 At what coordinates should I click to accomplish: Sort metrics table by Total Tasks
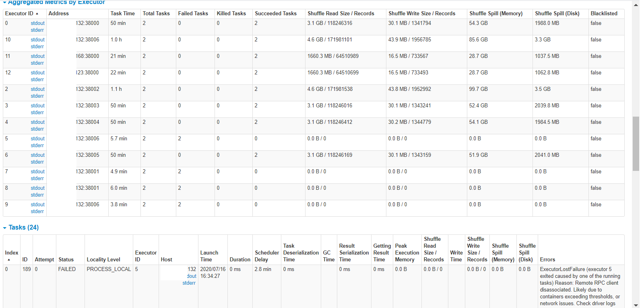(x=156, y=14)
